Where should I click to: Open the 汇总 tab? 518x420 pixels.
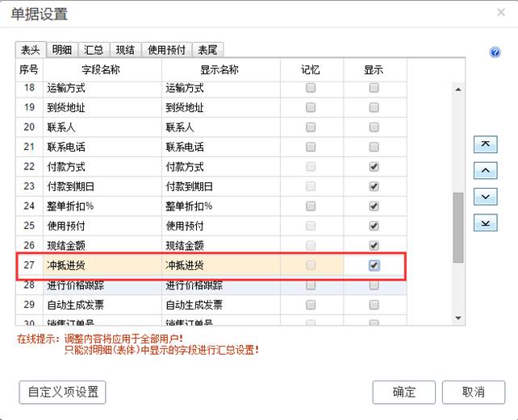pyautogui.click(x=94, y=49)
